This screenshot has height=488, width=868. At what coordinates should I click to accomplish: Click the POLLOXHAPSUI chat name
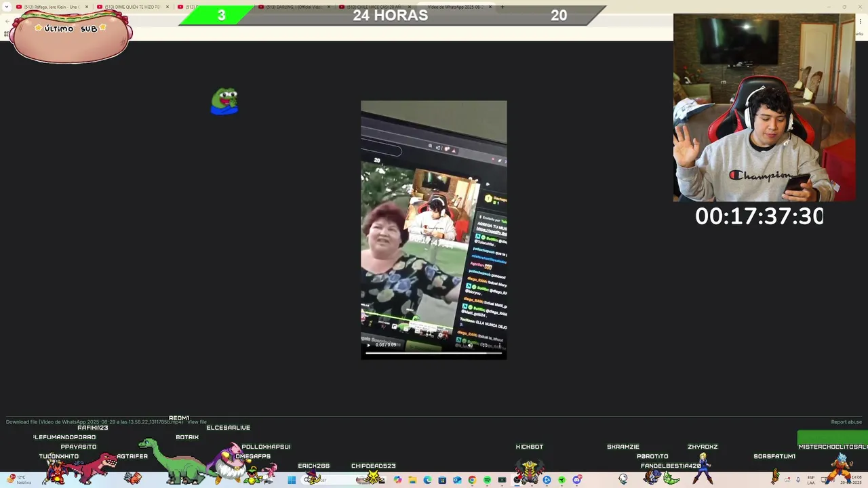[x=266, y=447]
